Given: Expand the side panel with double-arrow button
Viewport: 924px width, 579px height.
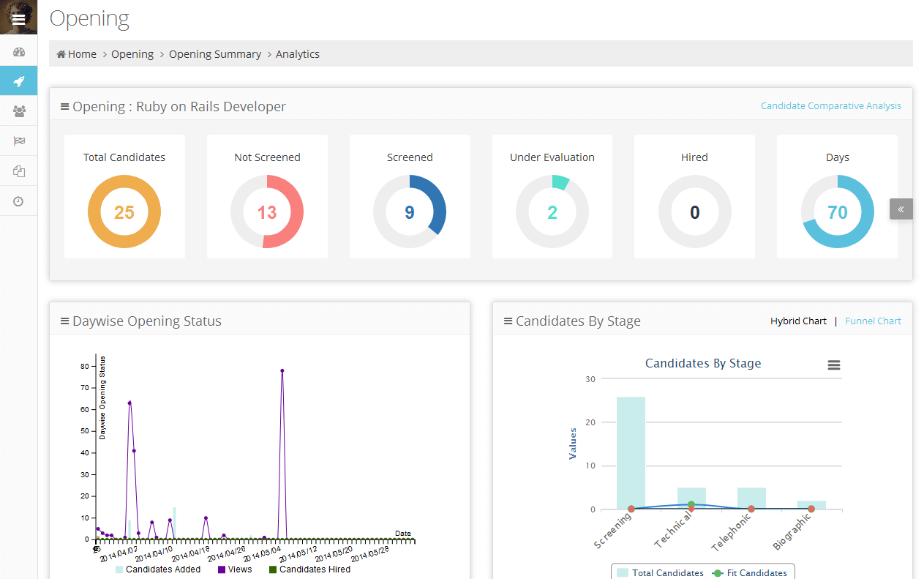Looking at the screenshot, I should (901, 209).
